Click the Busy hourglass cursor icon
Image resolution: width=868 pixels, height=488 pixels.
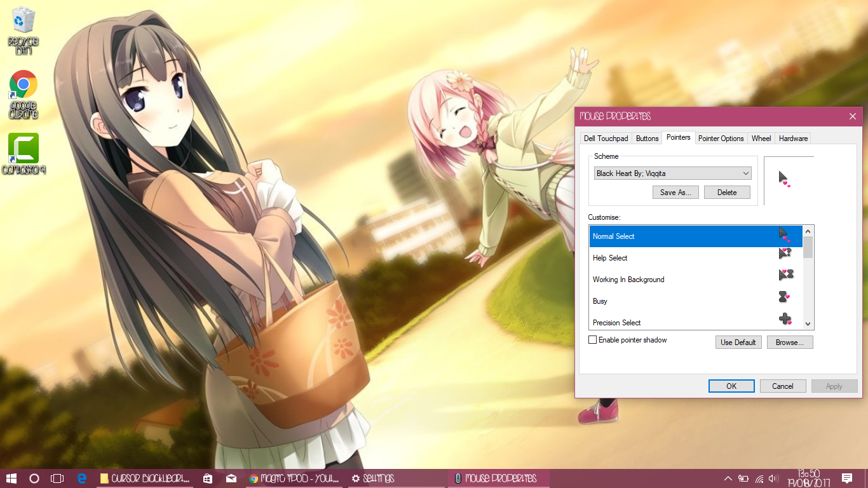783,297
